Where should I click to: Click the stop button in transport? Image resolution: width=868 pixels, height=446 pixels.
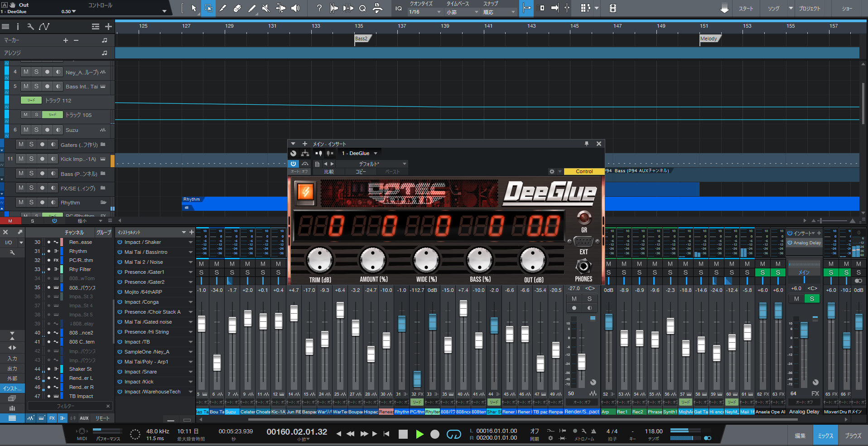[x=403, y=434]
